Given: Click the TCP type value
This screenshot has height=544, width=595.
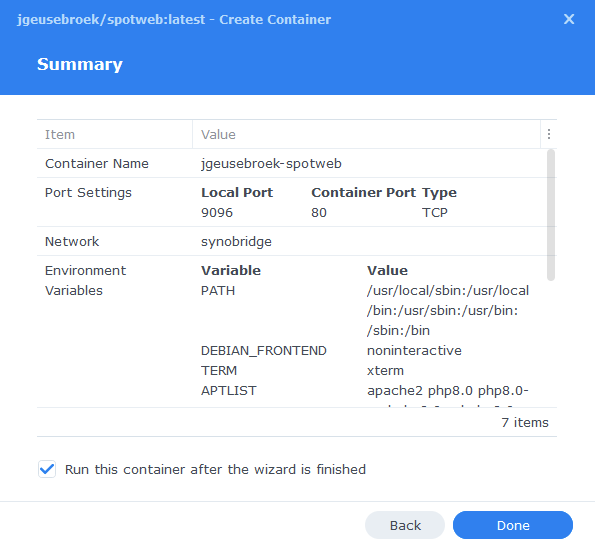Looking at the screenshot, I should pos(434,212).
